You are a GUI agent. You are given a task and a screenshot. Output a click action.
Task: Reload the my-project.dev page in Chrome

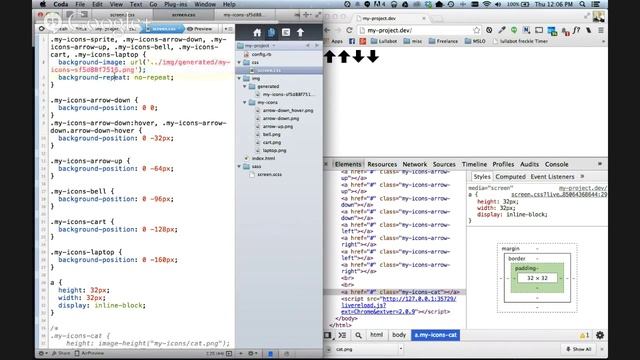coord(349,30)
